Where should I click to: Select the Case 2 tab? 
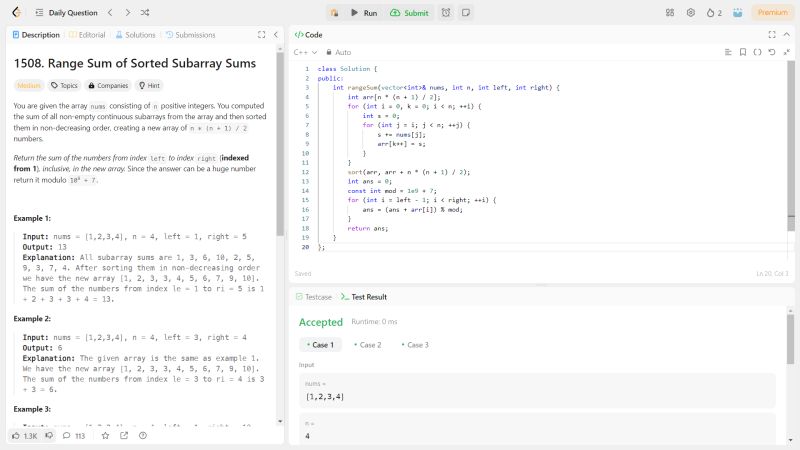(x=370, y=345)
